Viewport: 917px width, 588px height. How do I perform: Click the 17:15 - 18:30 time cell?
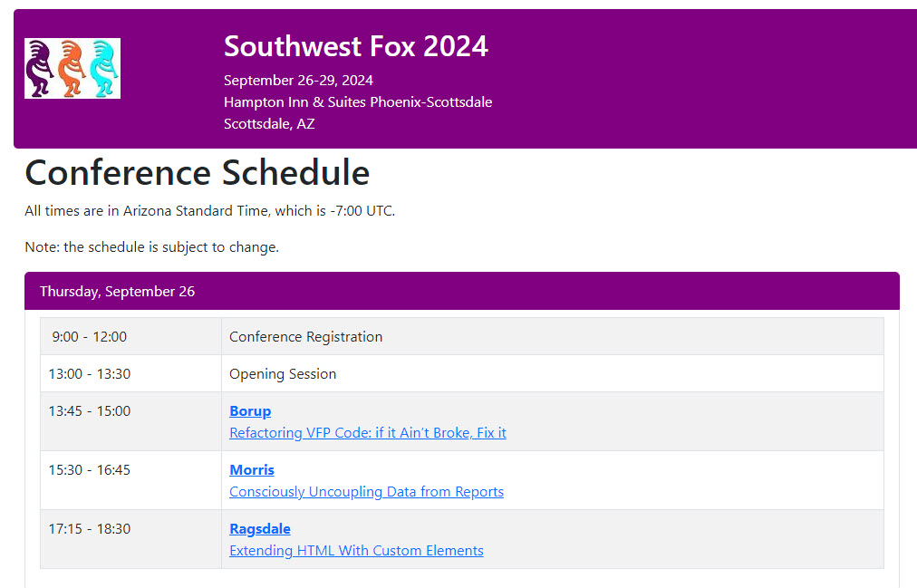131,539
